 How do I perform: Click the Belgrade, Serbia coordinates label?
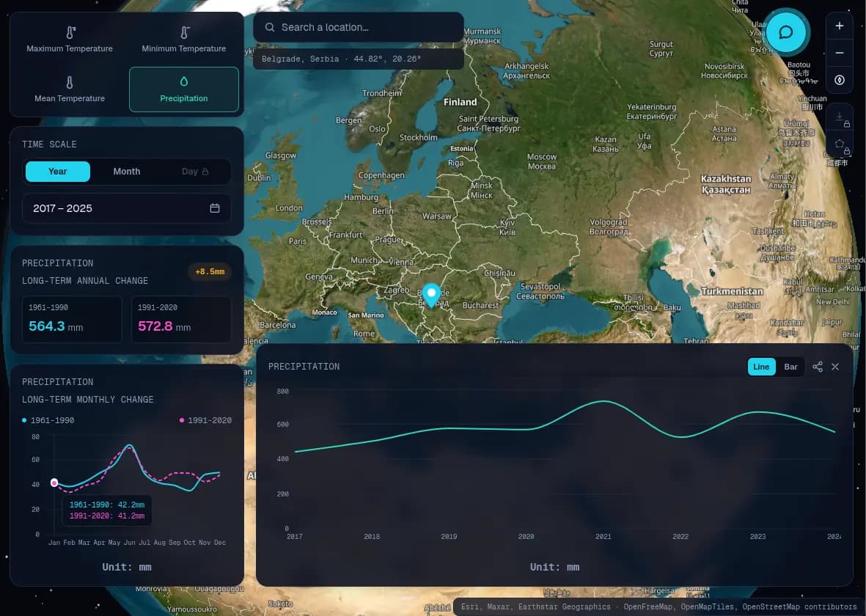(x=341, y=59)
